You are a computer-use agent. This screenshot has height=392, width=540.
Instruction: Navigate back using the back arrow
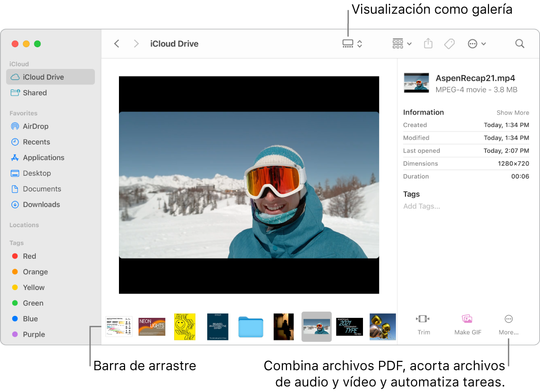tap(117, 43)
